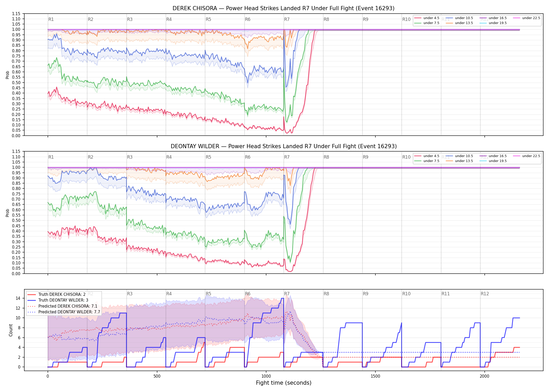This screenshot has height=392, width=549.
Task: Click the R10 round marker on Count chart
Action: coord(407,294)
